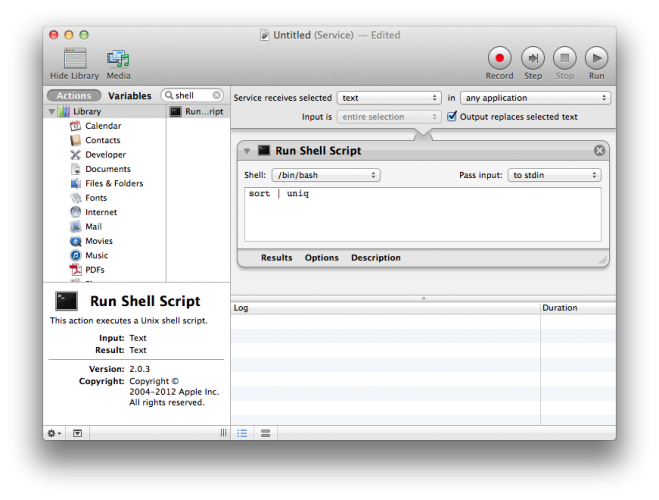Collapse the Run Shell Script action
Image resolution: width=659 pixels, height=500 pixels.
point(247,150)
